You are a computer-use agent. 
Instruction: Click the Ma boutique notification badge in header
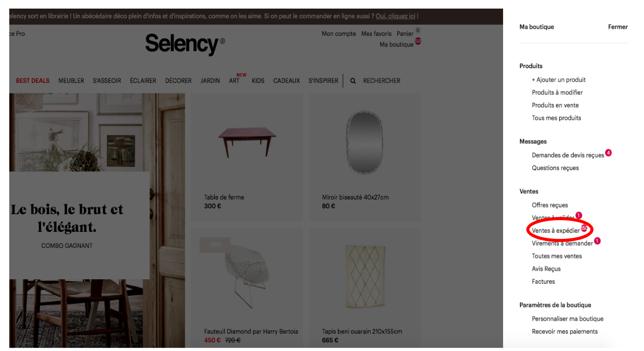click(418, 41)
